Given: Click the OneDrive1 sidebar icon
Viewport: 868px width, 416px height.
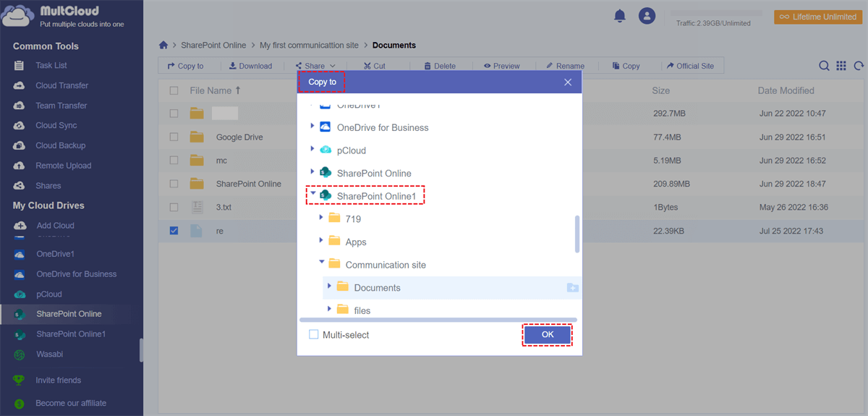Looking at the screenshot, I should tap(20, 255).
